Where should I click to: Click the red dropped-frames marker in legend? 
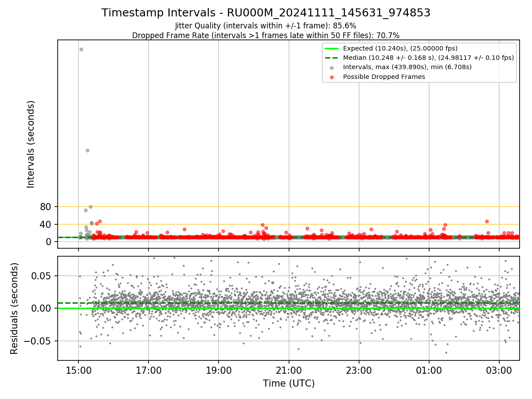(332, 77)
